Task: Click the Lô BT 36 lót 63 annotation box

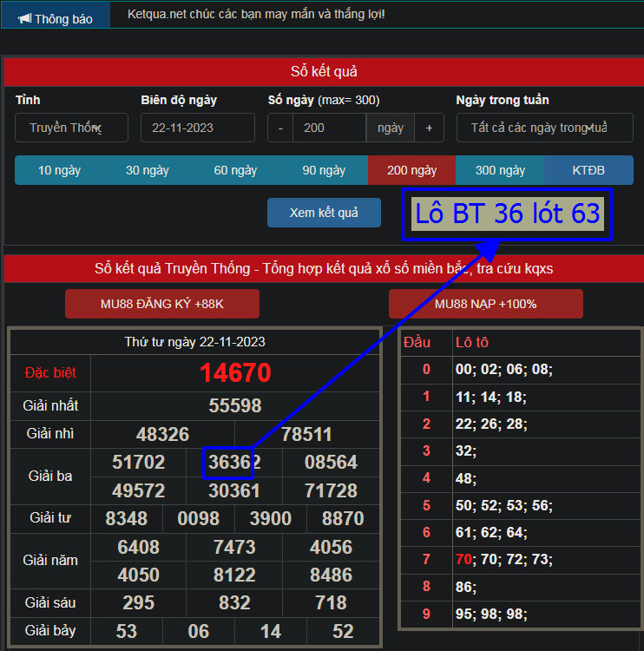Action: click(x=507, y=214)
